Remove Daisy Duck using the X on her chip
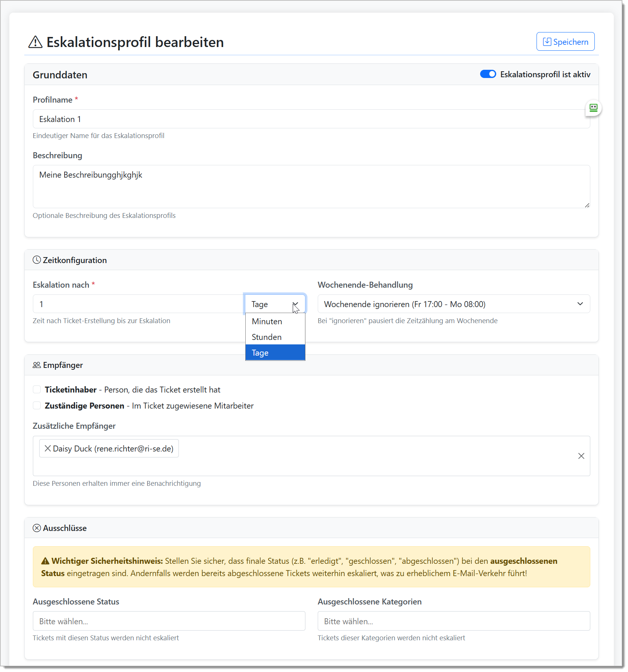The height and width of the screenshot is (672, 628). (48, 448)
